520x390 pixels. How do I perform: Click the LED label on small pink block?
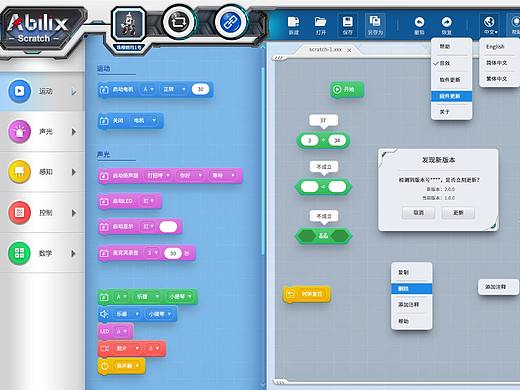point(104,332)
